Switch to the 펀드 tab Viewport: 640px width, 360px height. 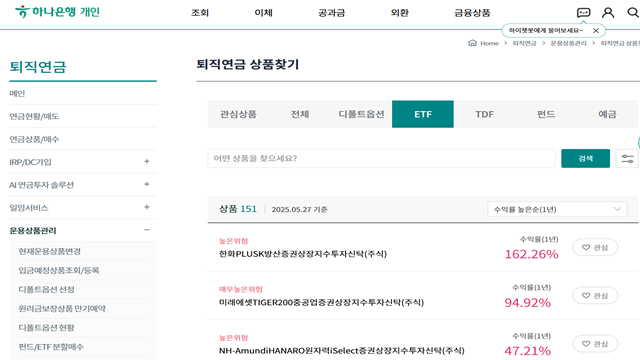pos(546,114)
